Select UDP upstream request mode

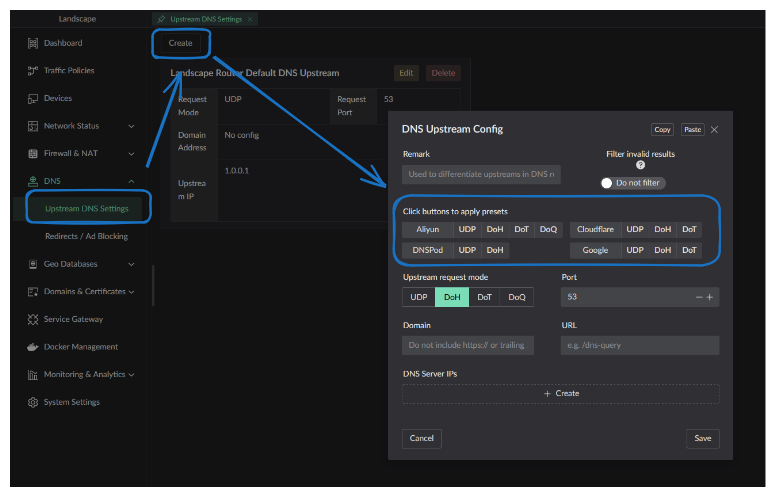click(x=419, y=297)
